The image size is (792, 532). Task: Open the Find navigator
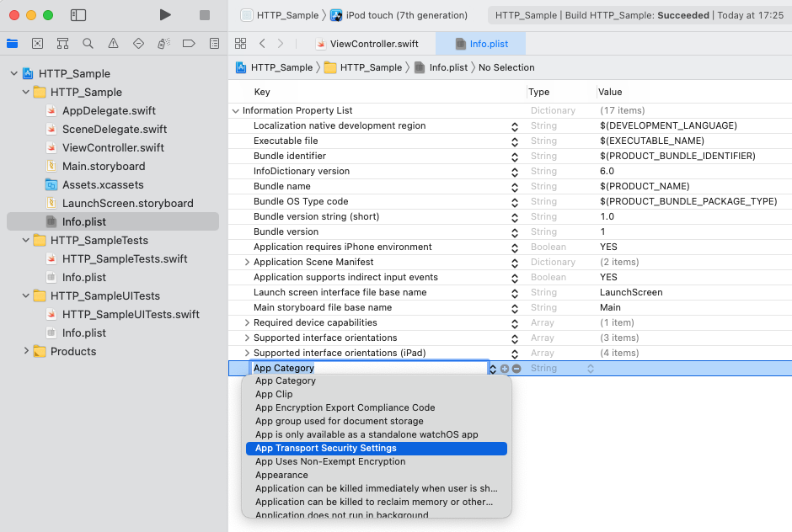pyautogui.click(x=88, y=44)
